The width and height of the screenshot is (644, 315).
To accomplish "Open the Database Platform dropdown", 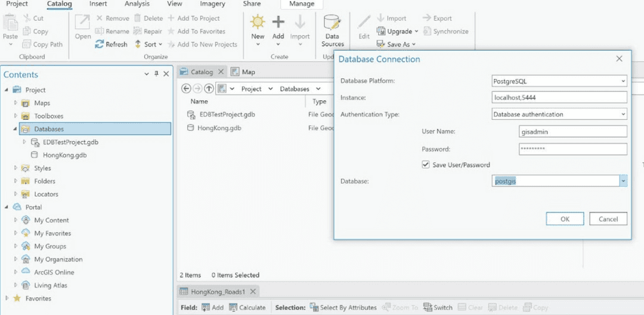I will 623,81.
